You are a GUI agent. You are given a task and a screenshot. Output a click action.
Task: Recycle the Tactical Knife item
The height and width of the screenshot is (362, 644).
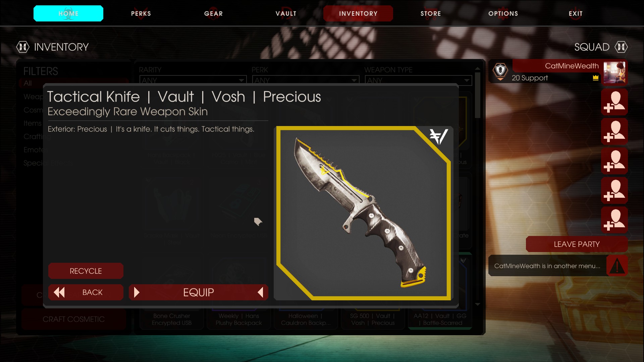86,271
